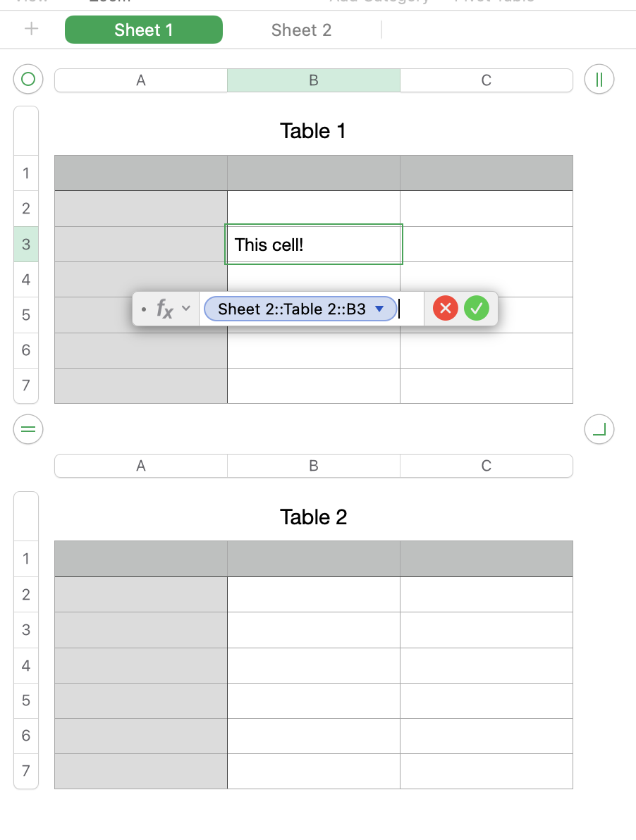The image size is (636, 840).
Task: Select column A header of Table 1
Action: pos(141,80)
